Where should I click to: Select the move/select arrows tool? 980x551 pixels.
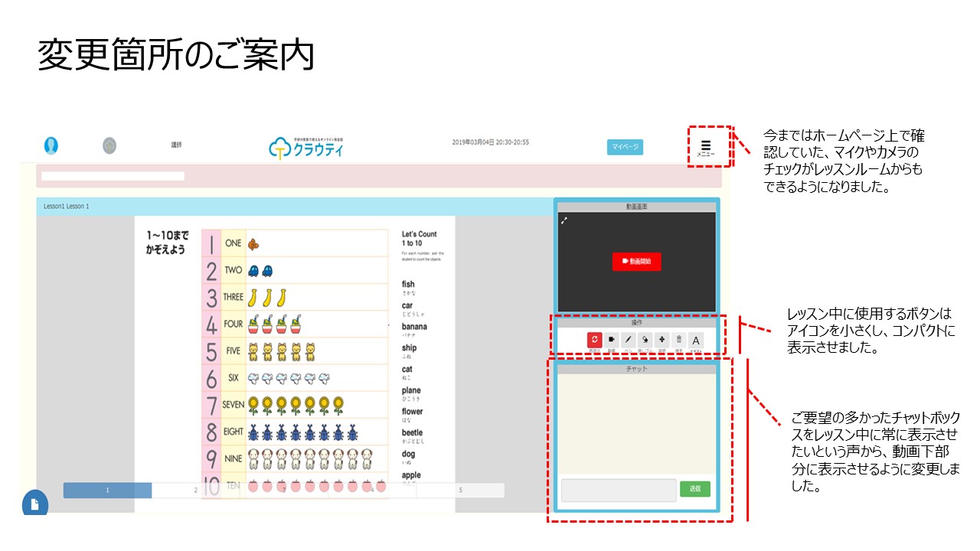pyautogui.click(x=662, y=340)
